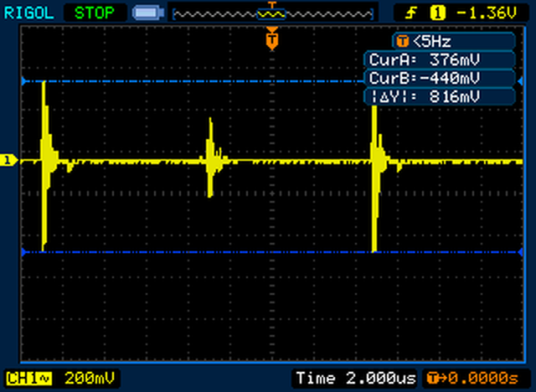Click the CurA: 376mV readout
Viewport: 536px width, 392px height.
[x=440, y=59]
